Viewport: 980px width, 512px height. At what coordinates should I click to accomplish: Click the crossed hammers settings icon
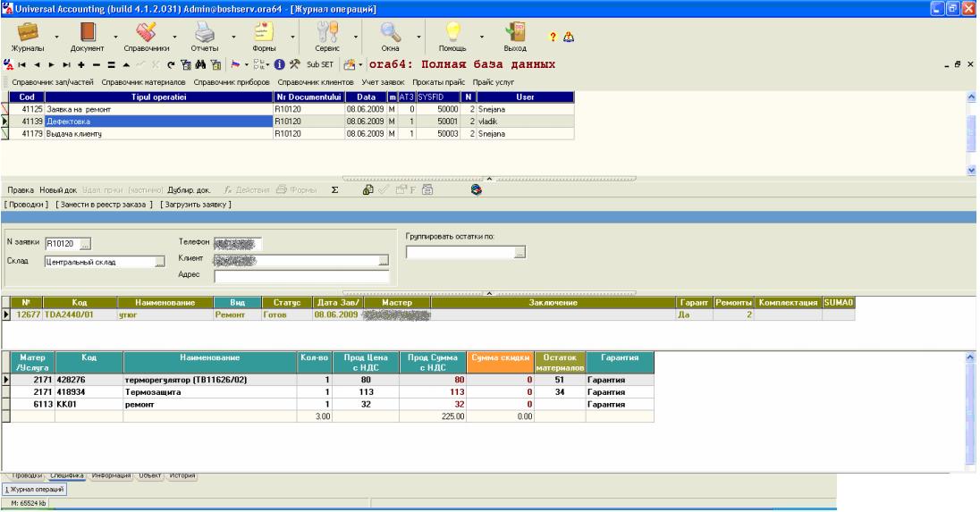tap(294, 64)
